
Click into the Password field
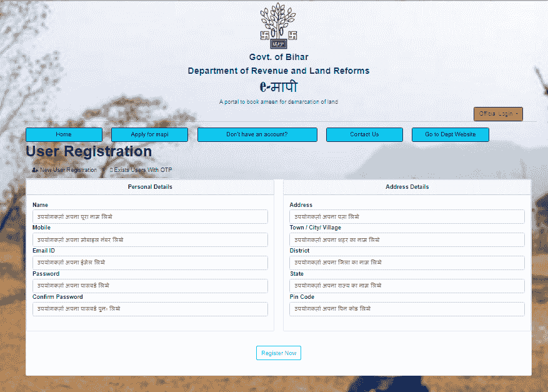click(151, 286)
